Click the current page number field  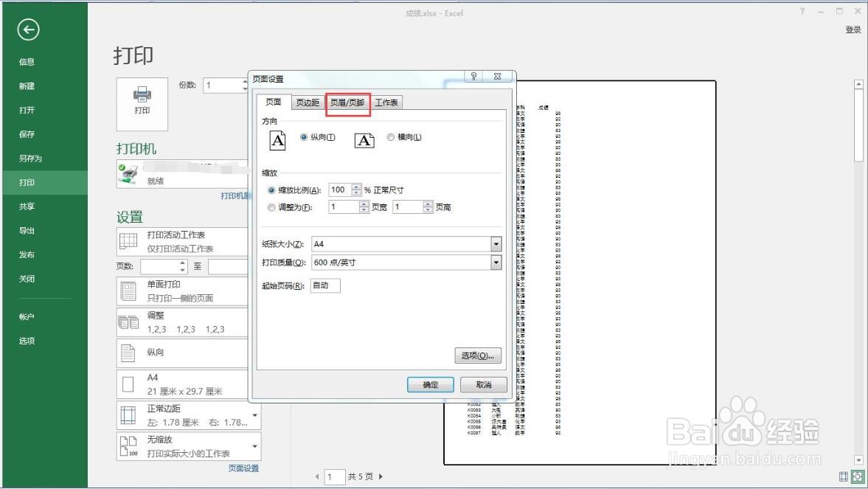334,476
